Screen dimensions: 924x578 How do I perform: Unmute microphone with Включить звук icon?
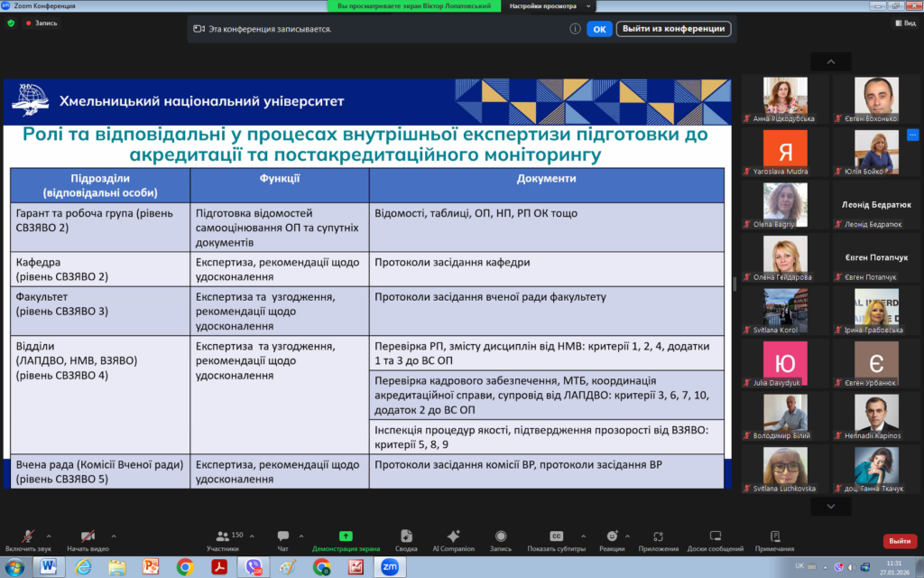click(29, 536)
